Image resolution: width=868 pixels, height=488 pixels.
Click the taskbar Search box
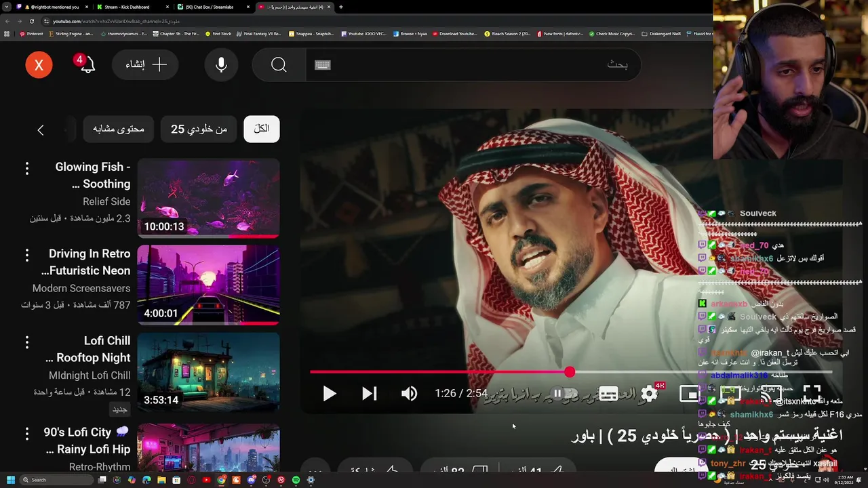click(x=57, y=480)
